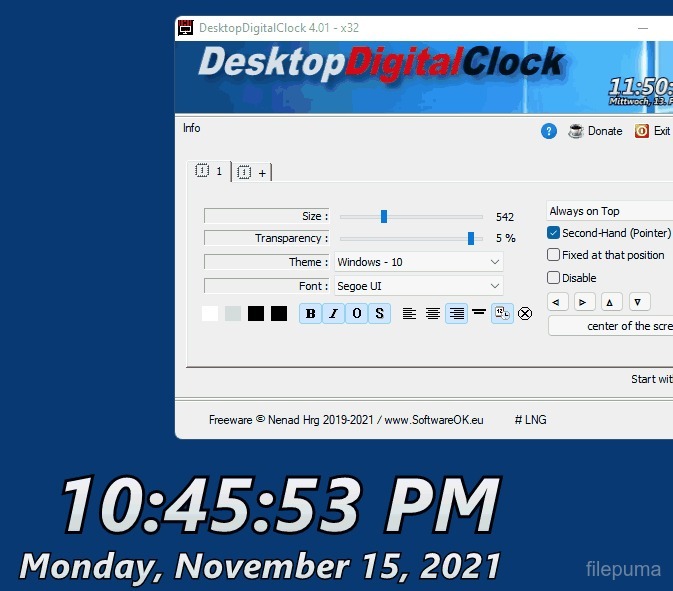This screenshot has width=673, height=591.
Task: Expand the Font dropdown showing Segoe UI
Action: (418, 286)
